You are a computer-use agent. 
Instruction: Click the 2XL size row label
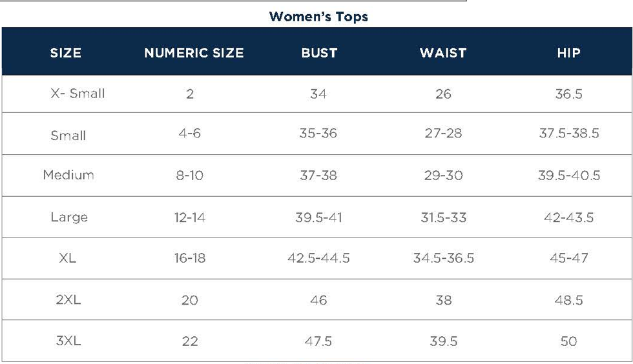(x=68, y=300)
